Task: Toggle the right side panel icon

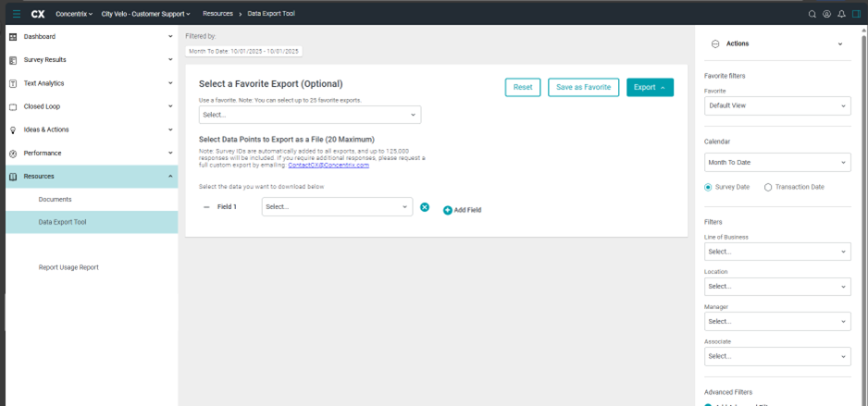Action: point(856,14)
